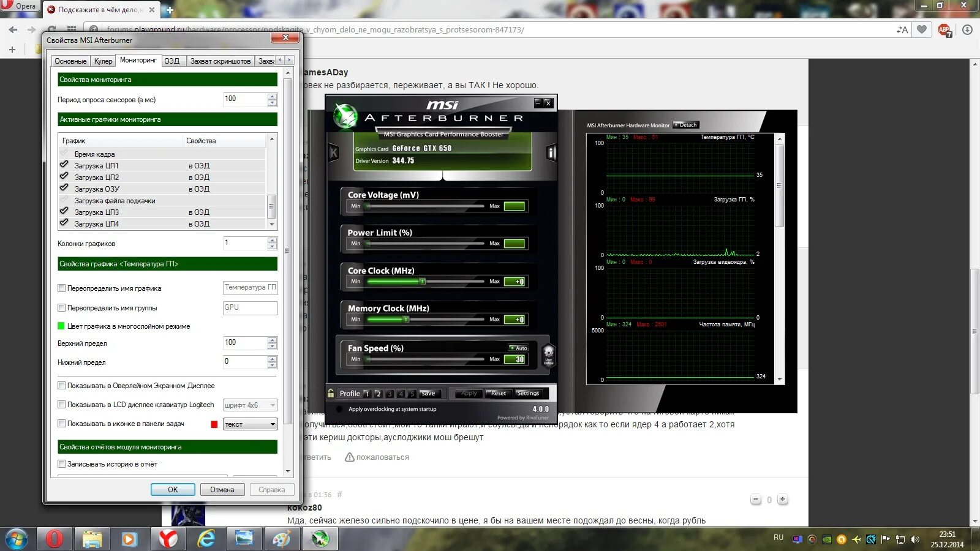Screen dimensions: 980x551
Task: Toggle Загрузка файла подкачки graph checkmark
Action: pyautogui.click(x=64, y=200)
